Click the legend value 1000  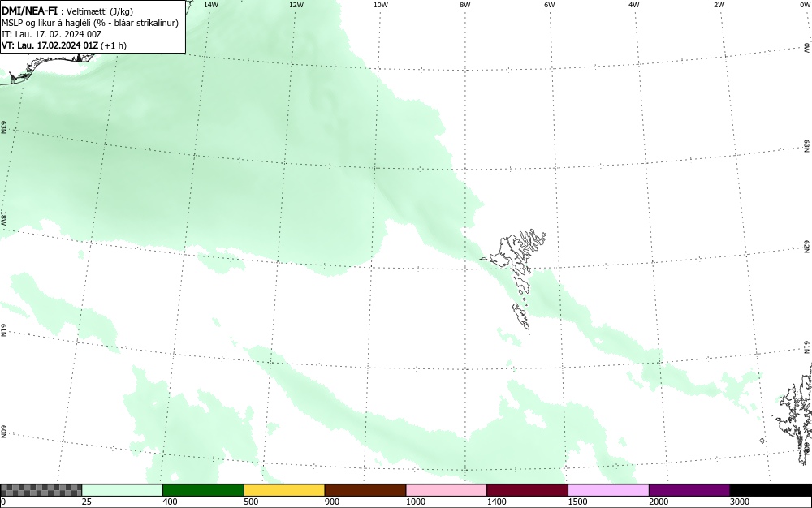click(415, 502)
